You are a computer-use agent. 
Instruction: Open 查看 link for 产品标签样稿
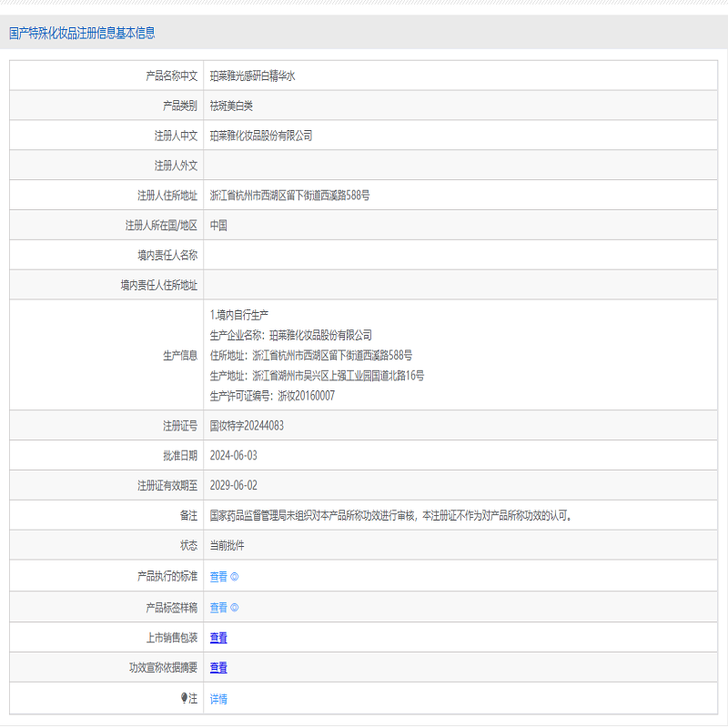218,608
